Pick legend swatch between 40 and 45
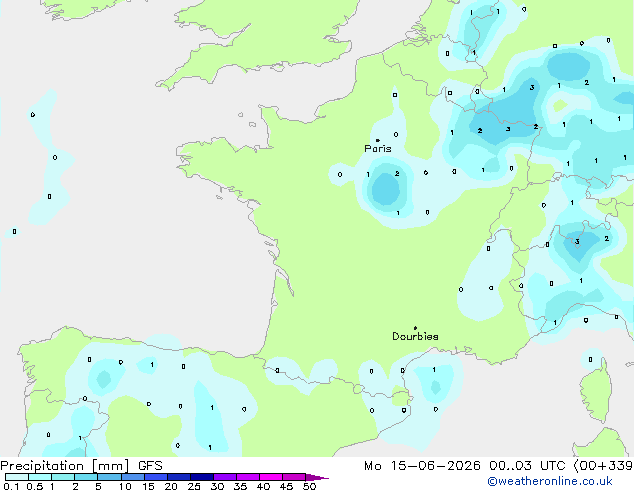The width and height of the screenshot is (634, 490). click(271, 477)
